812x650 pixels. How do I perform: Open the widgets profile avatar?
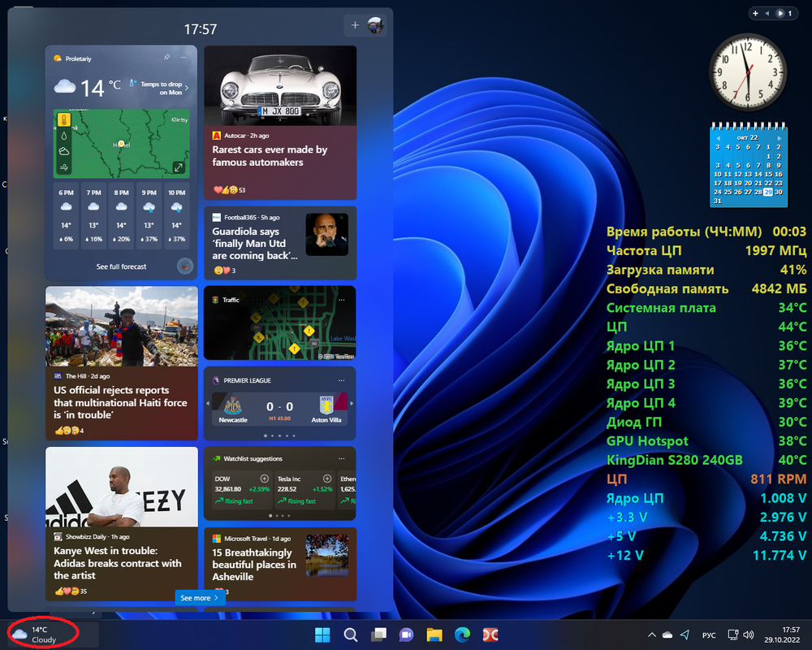pyautogui.click(x=375, y=25)
